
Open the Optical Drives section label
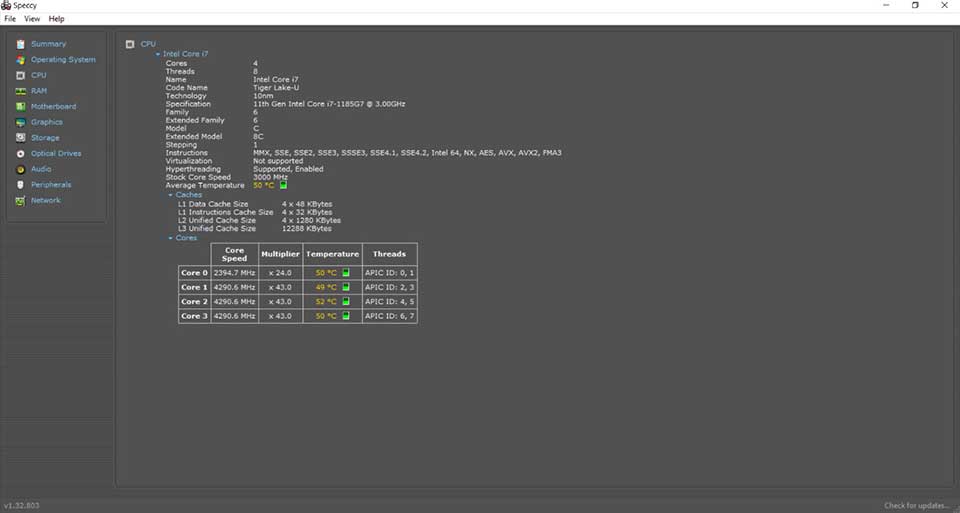(56, 154)
